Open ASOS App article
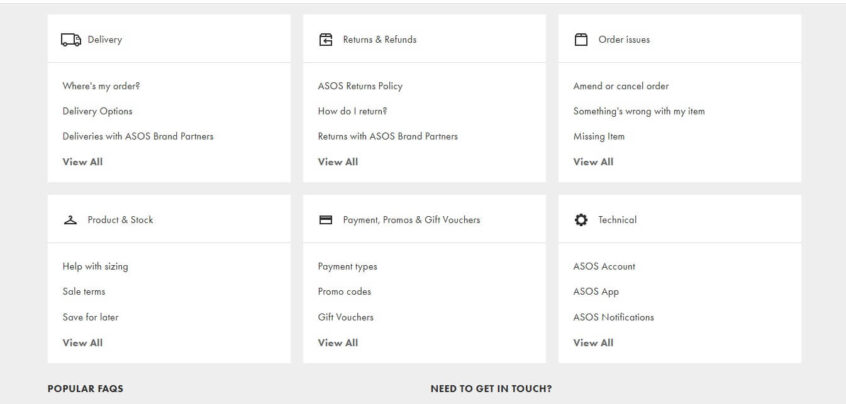Viewport: 846px width, 404px height. point(596,292)
